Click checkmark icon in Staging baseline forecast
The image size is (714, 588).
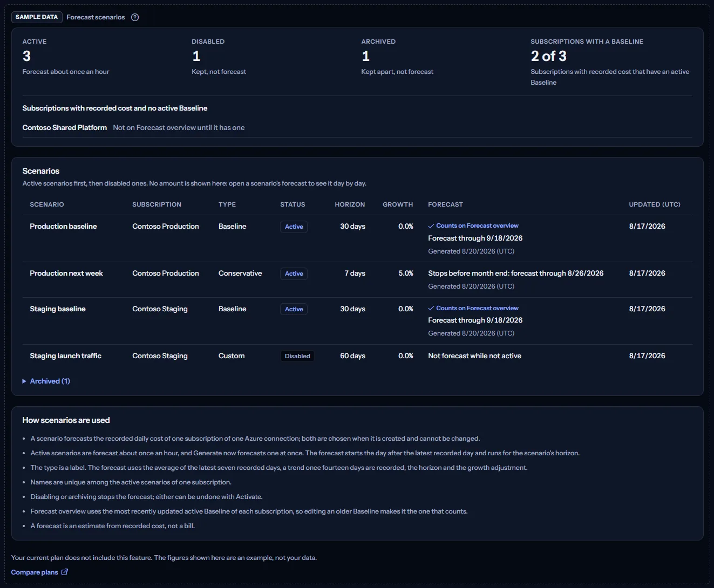[431, 309]
